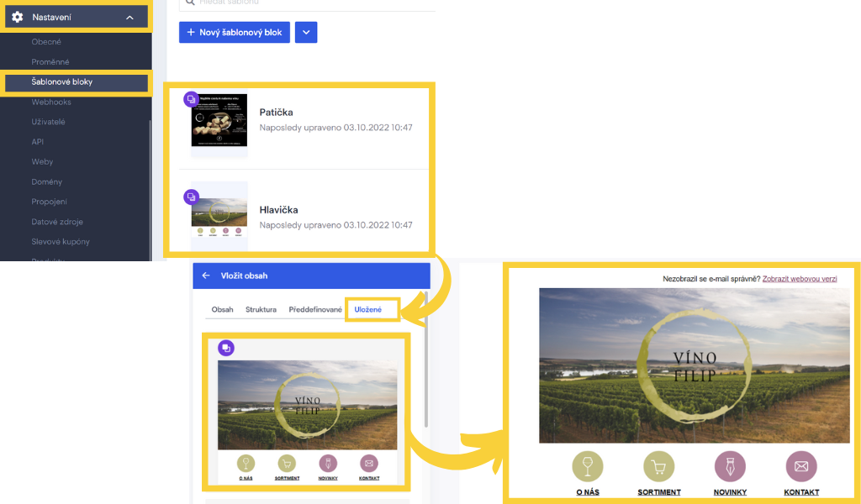Switch to the Uložené tab
The width and height of the screenshot is (861, 504).
click(368, 309)
